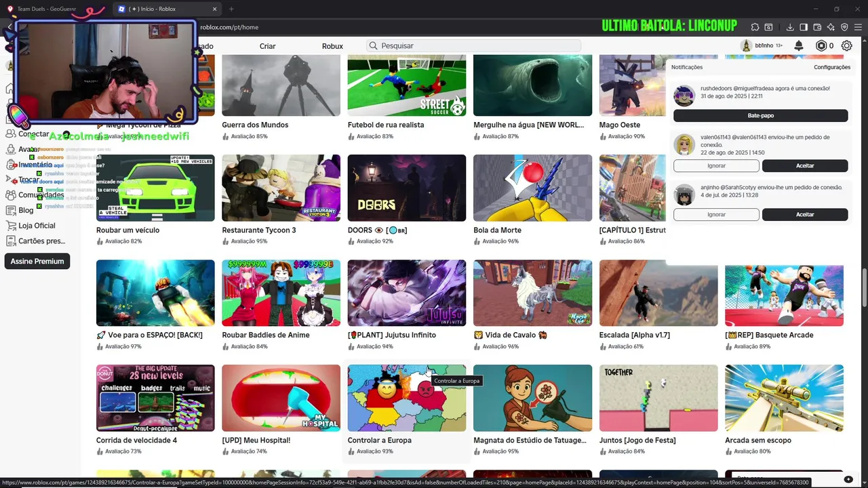Open the Inventário sidebar icon
Image resolution: width=868 pixels, height=488 pixels.
click(10, 165)
